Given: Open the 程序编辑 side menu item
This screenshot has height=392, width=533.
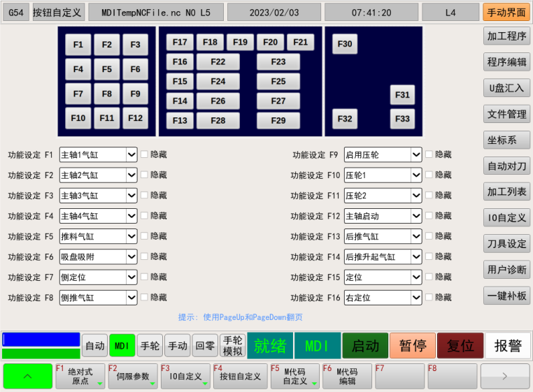Looking at the screenshot, I should click(x=506, y=62).
